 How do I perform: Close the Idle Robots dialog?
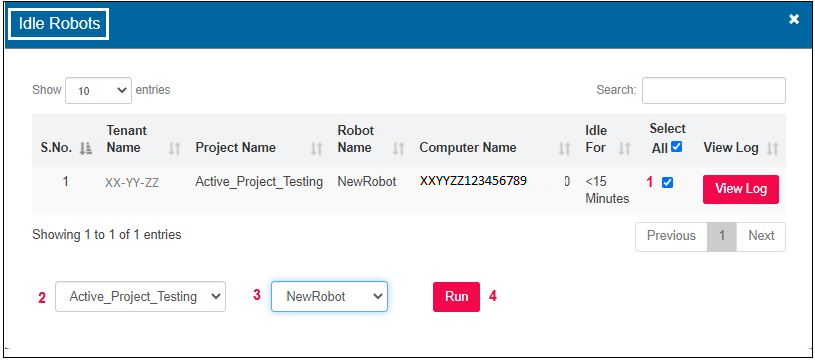click(x=794, y=19)
